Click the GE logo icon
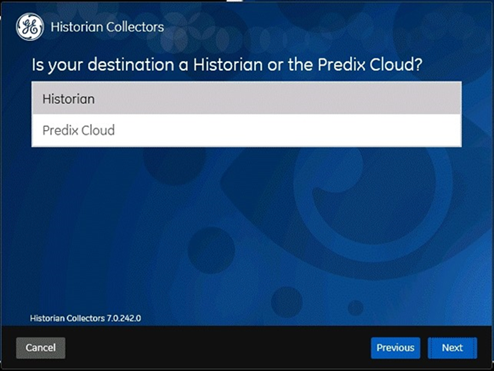 pyautogui.click(x=30, y=27)
